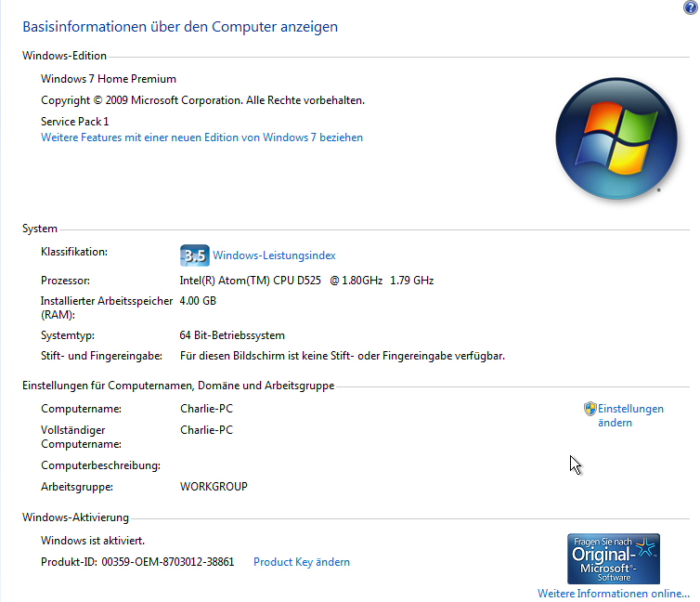
Task: Click the text Windows ist aktiviert.
Action: pos(93,541)
